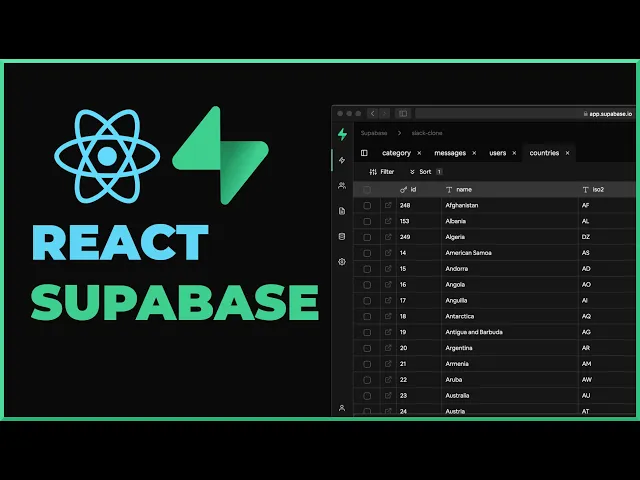Expand the Antigua and Barbuda row icon

coord(388,332)
